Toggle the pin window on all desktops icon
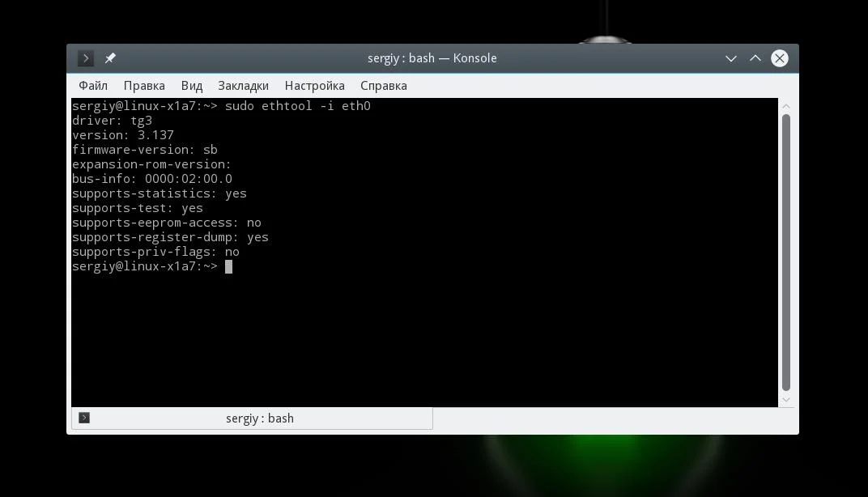This screenshot has width=868, height=497. (110, 58)
